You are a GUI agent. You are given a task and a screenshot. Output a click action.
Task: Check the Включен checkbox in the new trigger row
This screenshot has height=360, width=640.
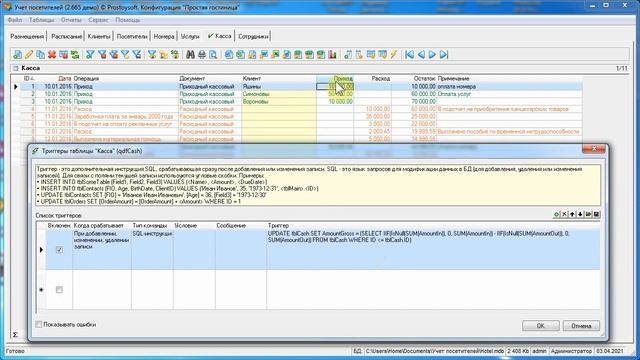(x=59, y=290)
